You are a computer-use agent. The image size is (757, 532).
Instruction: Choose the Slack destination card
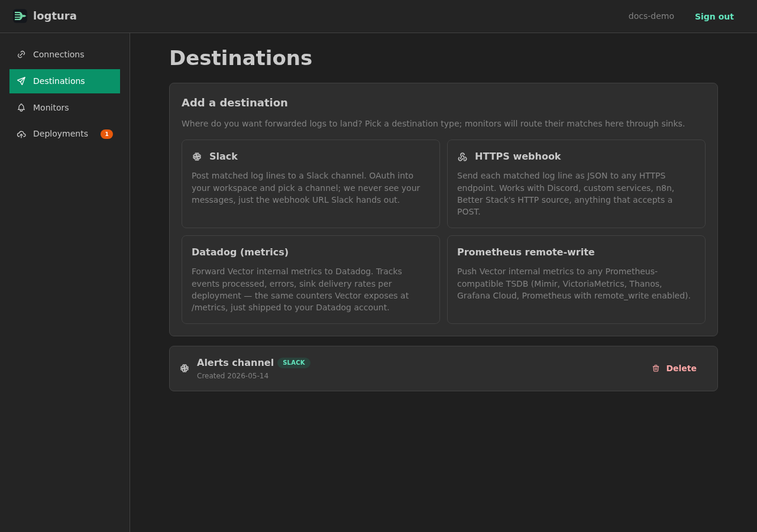pos(310,184)
